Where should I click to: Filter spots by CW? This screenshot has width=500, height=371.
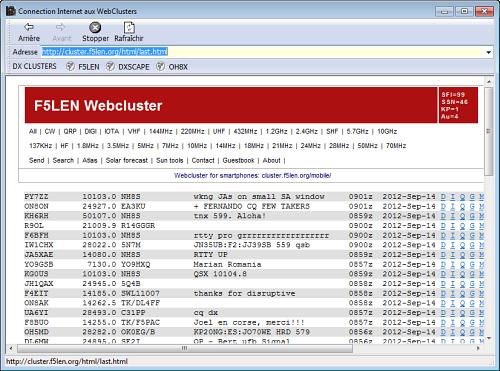coord(50,131)
